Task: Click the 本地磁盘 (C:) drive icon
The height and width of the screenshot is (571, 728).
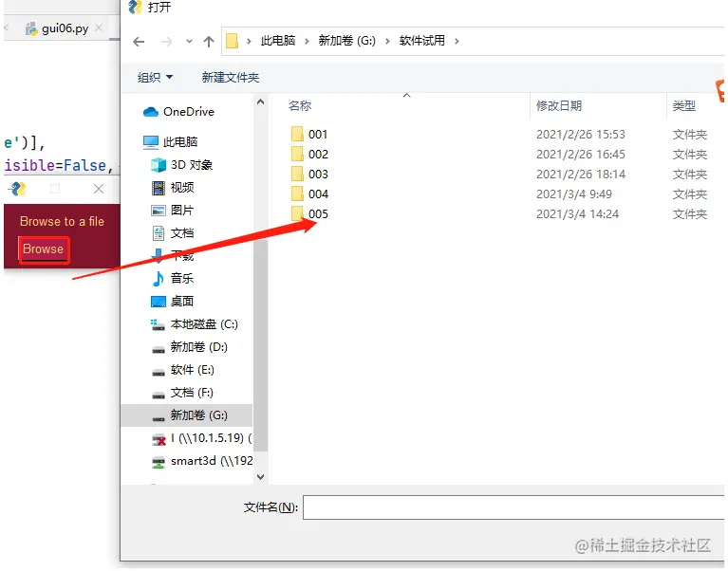Action: (x=158, y=324)
